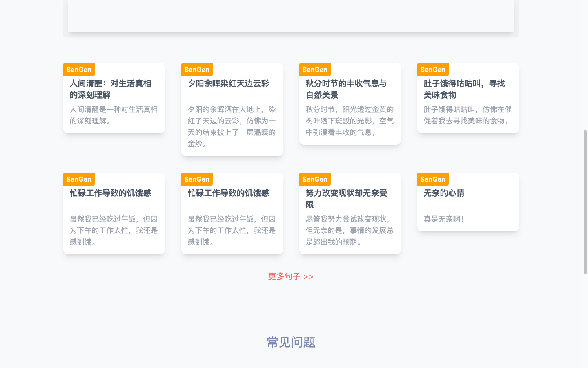Click the SenGen badge on the 人间清醒 card
This screenshot has width=588, height=368.
[79, 70]
